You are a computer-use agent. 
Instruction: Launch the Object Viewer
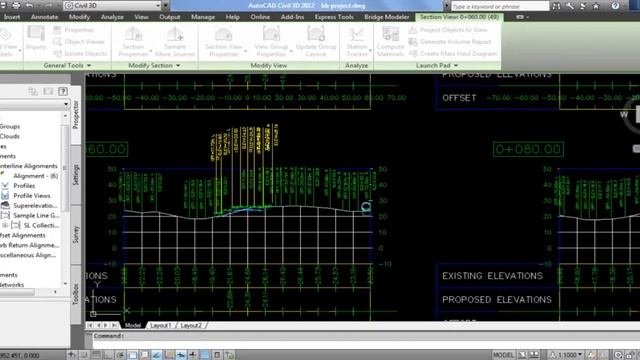click(79, 42)
